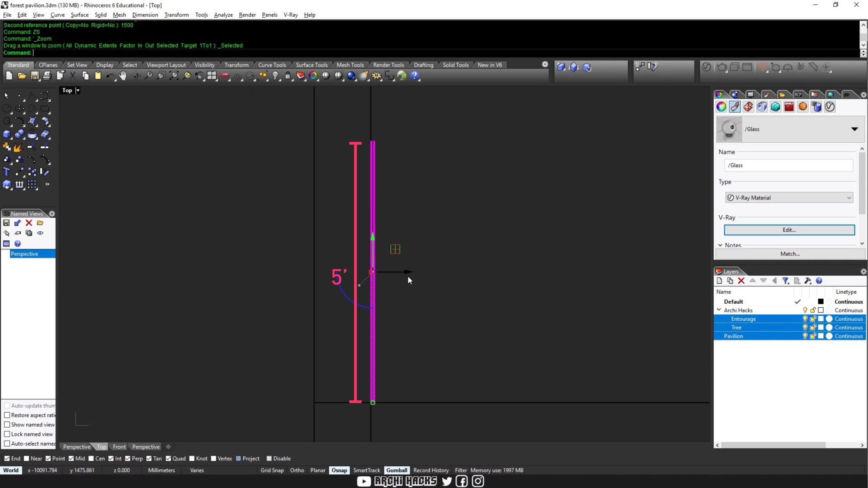Screen dimensions: 868x488
Task: Delete the selected layer
Action: (741, 281)
